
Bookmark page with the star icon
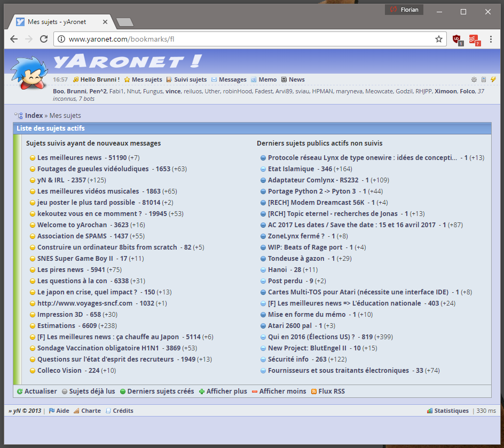pos(439,39)
